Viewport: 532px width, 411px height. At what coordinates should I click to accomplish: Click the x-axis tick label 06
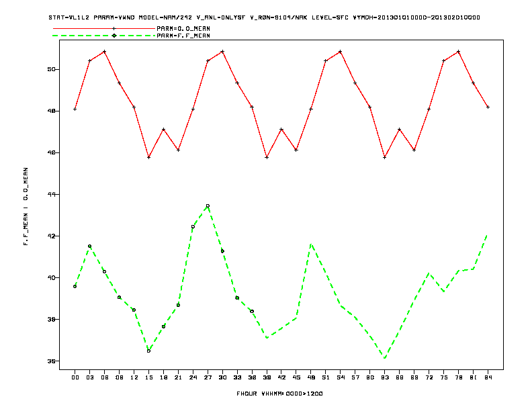click(x=105, y=377)
